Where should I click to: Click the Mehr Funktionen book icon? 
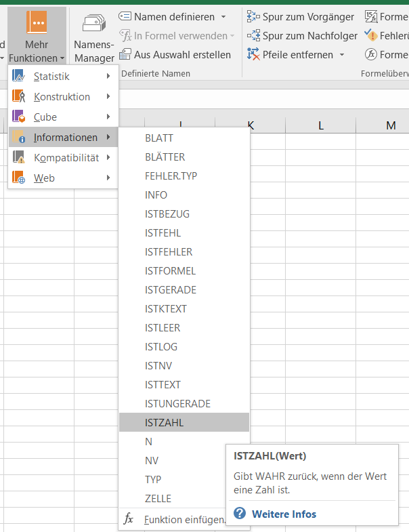[x=37, y=24]
